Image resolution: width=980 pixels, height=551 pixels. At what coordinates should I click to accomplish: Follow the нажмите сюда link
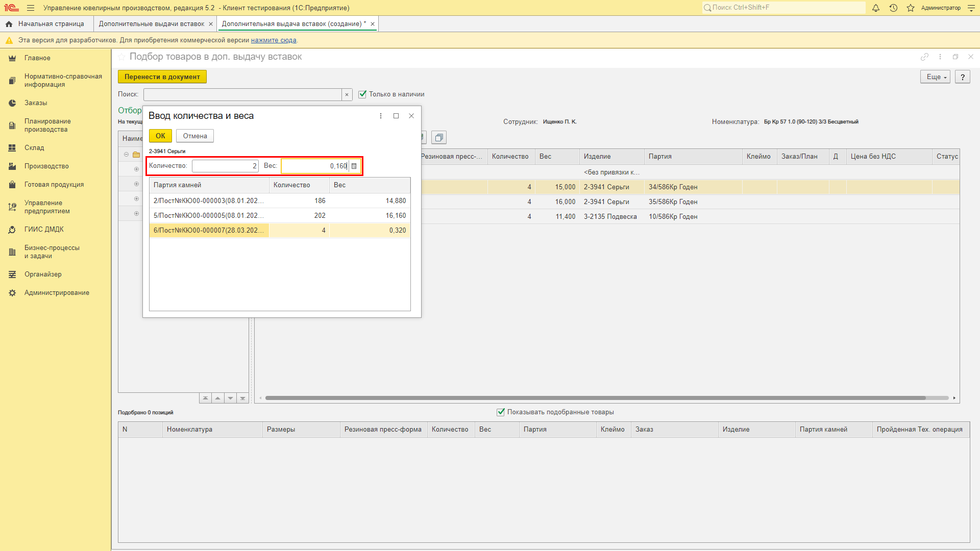[274, 40]
